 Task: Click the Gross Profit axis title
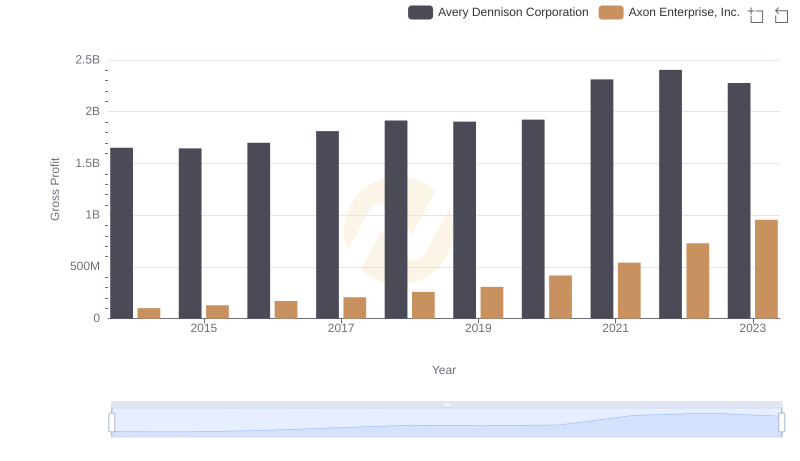coord(56,189)
